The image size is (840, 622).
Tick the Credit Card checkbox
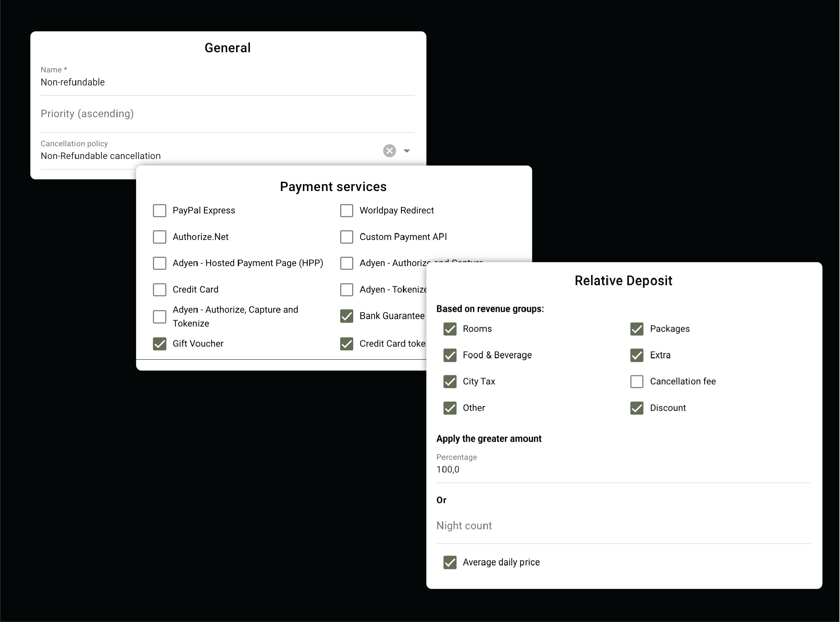pyautogui.click(x=160, y=290)
